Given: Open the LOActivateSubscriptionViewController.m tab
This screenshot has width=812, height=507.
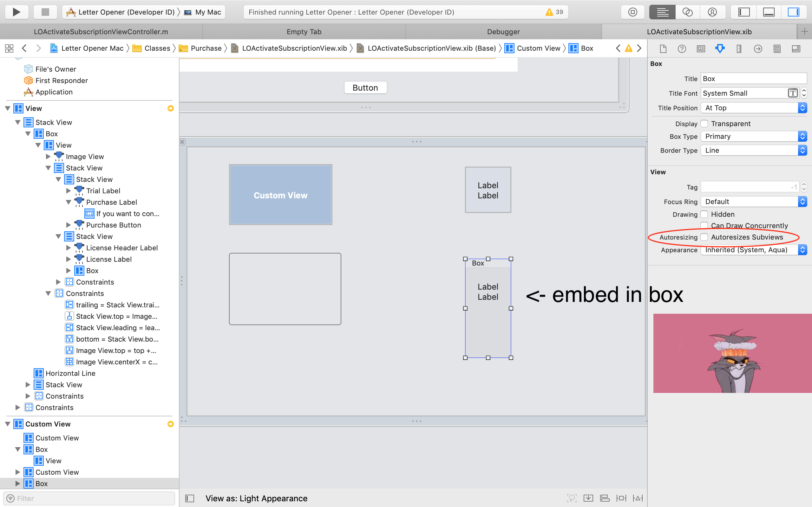Looking at the screenshot, I should [101, 31].
